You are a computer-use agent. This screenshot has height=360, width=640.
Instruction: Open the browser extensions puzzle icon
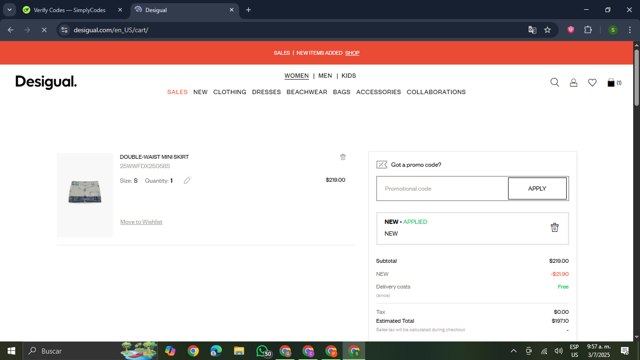(588, 30)
